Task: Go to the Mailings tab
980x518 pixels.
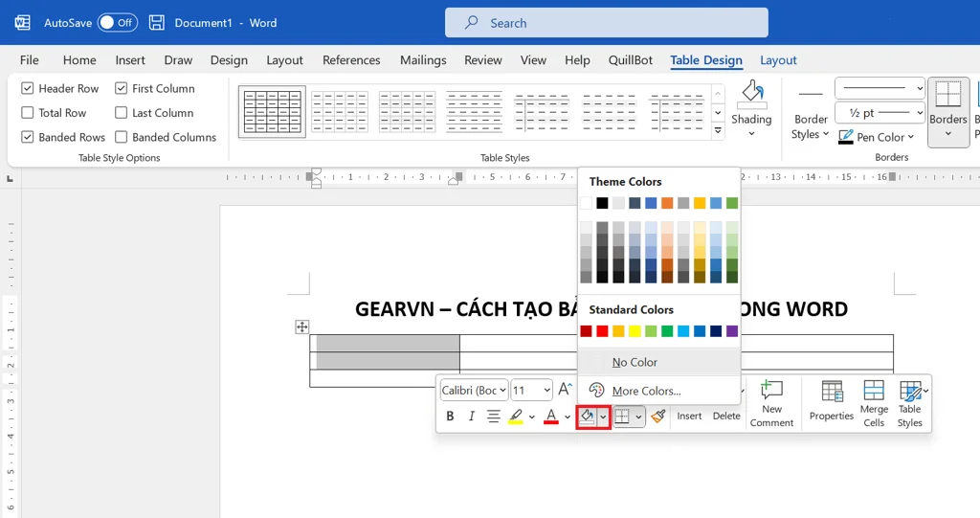Action: coord(423,60)
